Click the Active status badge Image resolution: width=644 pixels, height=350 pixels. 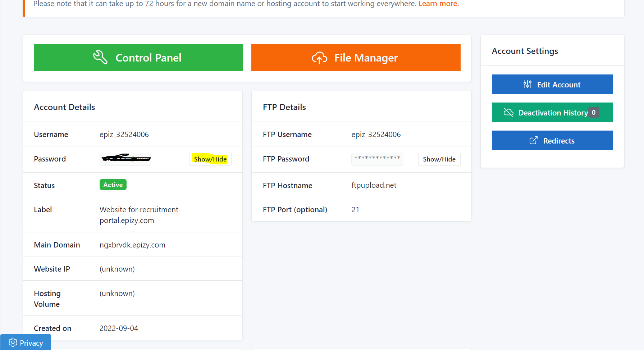[x=113, y=185]
